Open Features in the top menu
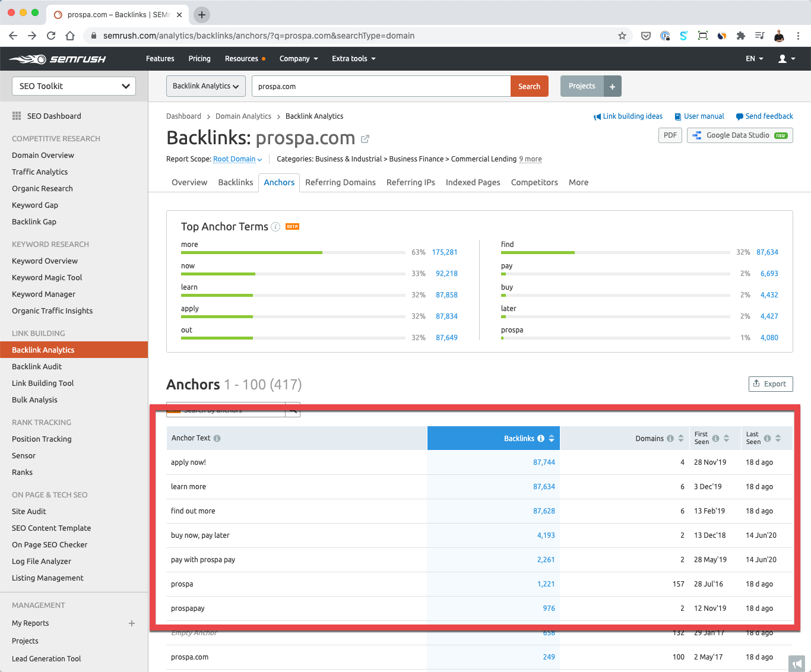811x672 pixels. (x=160, y=59)
